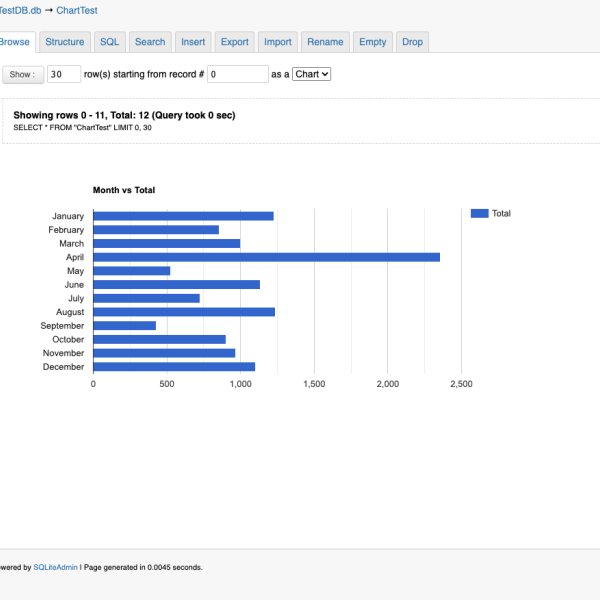The width and height of the screenshot is (600, 600).
Task: Go to the Search tab
Action: 150,42
